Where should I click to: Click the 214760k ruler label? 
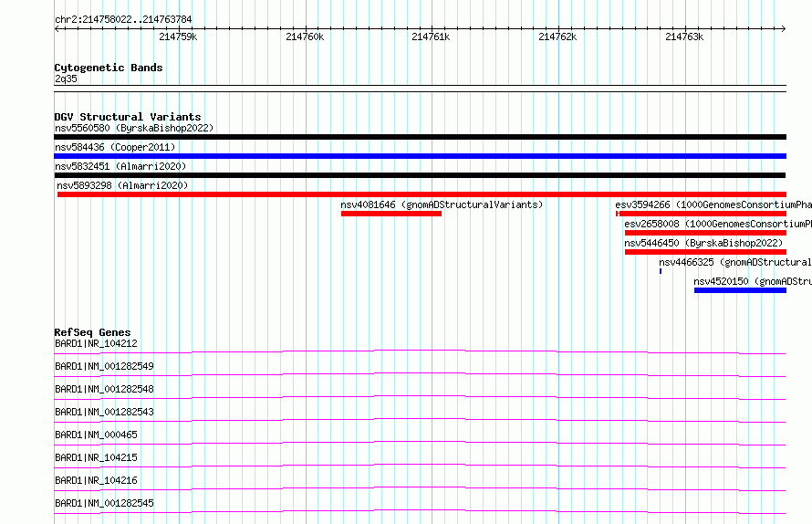[305, 37]
